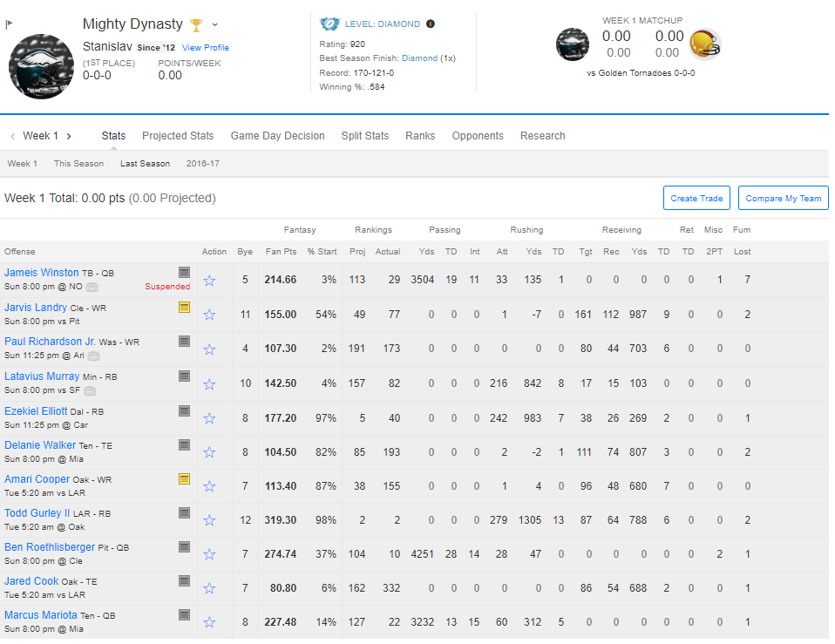
Task: Open the Projected Stats tab
Action: pyautogui.click(x=178, y=136)
